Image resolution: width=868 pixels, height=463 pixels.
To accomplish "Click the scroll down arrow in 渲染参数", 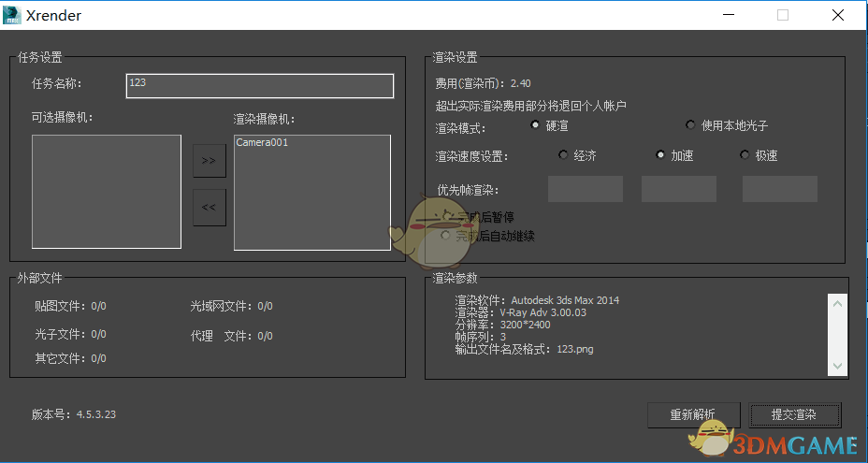I will click(837, 366).
